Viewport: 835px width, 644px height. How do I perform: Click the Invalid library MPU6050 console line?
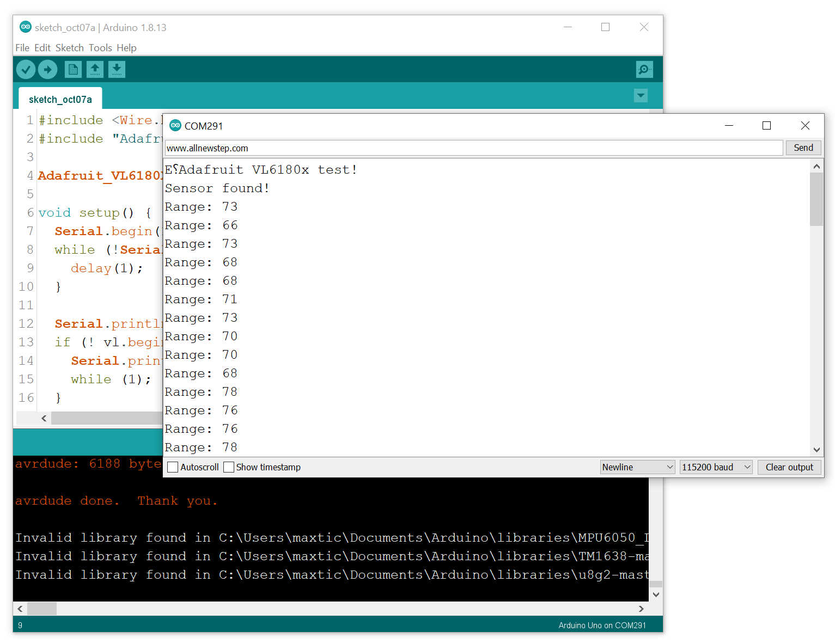pos(332,538)
